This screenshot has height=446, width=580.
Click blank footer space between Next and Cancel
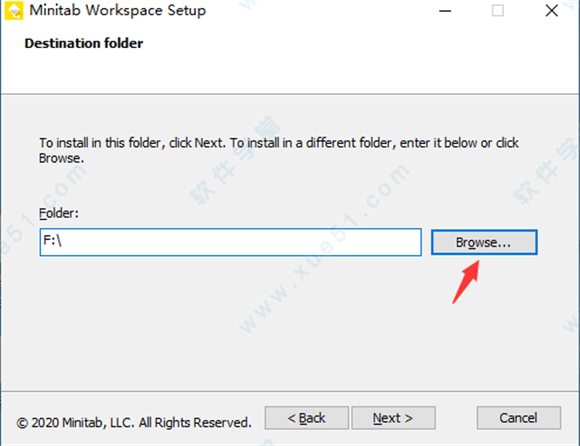click(456, 418)
